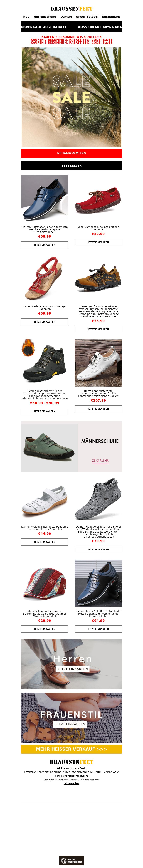
Task: Open the Damen navigation link
Action: pos(66,16)
